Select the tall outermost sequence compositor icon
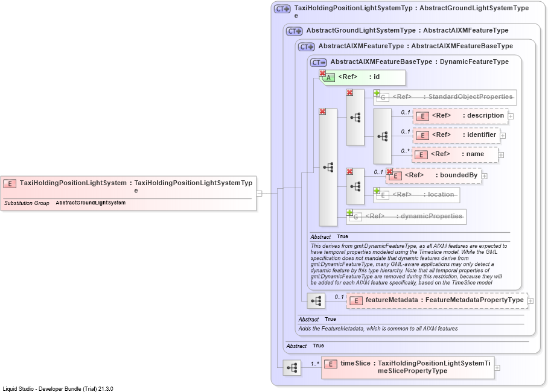 [x=328, y=167]
